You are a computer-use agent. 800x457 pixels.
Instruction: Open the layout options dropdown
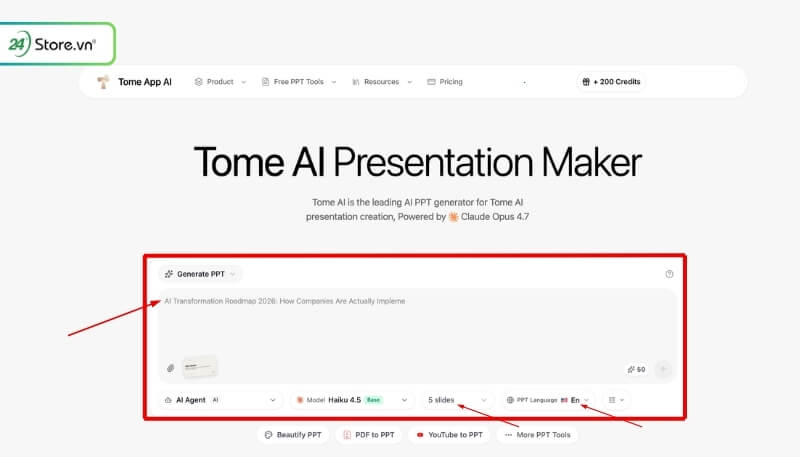click(x=616, y=400)
